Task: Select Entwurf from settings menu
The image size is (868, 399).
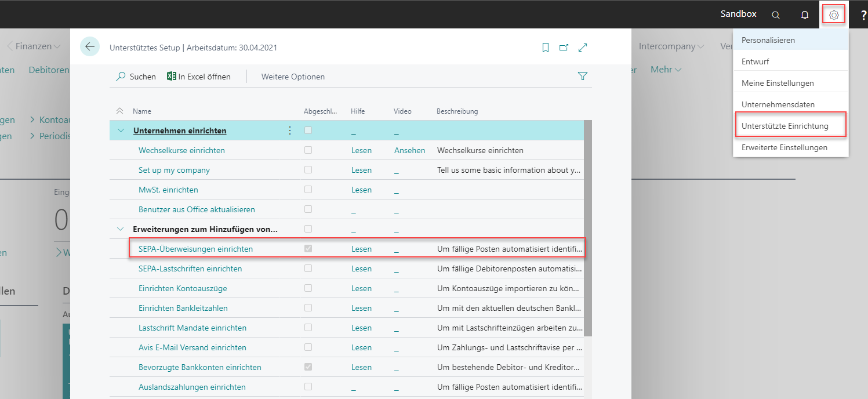Action: (790, 61)
